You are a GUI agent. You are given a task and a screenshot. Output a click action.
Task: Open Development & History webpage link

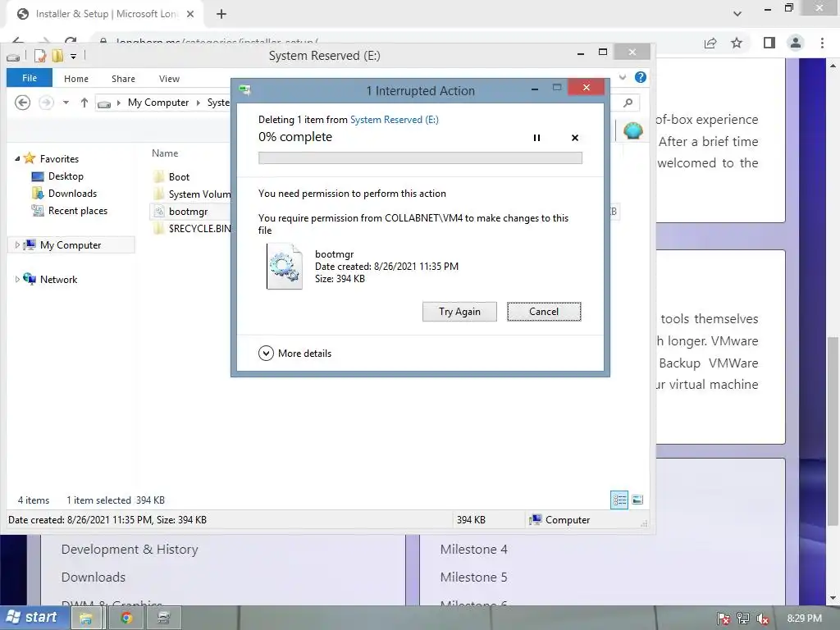click(x=130, y=549)
